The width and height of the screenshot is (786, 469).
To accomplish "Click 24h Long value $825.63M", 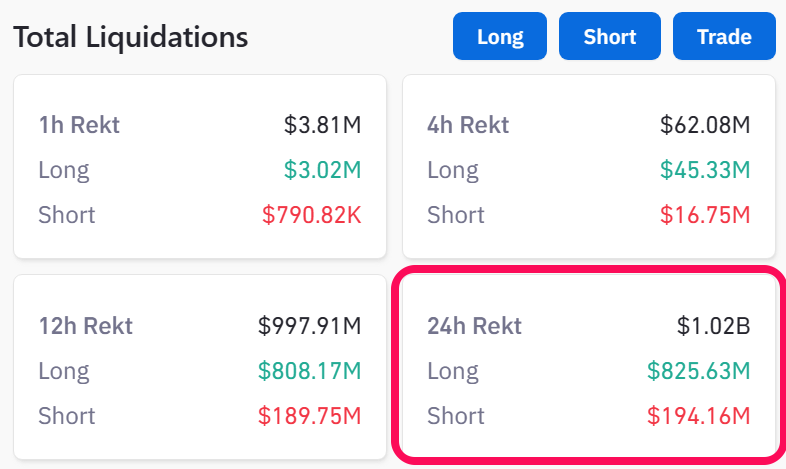I will [698, 371].
